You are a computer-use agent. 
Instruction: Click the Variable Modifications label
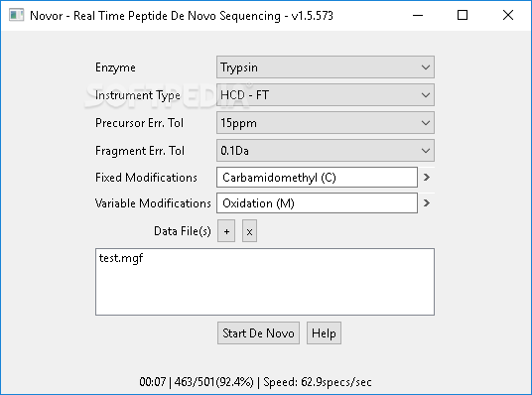[153, 203]
